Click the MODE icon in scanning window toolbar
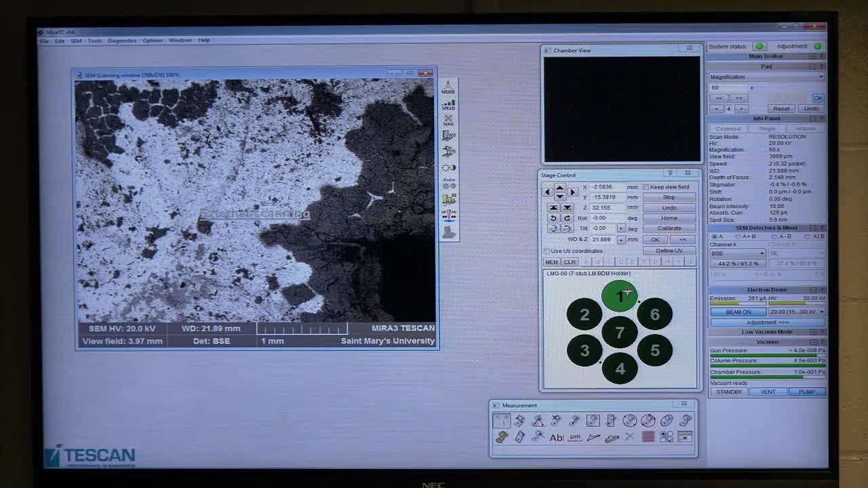Screen dimensions: 868x488 (x=448, y=87)
